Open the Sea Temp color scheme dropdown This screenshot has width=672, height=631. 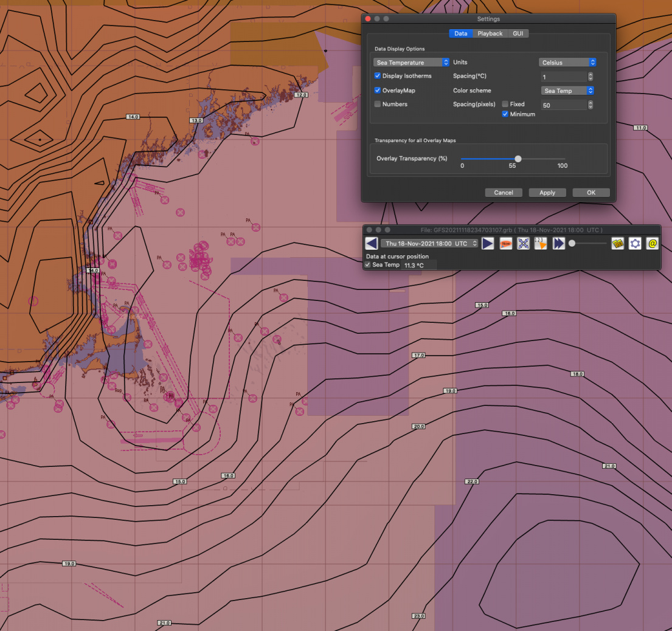coord(567,91)
